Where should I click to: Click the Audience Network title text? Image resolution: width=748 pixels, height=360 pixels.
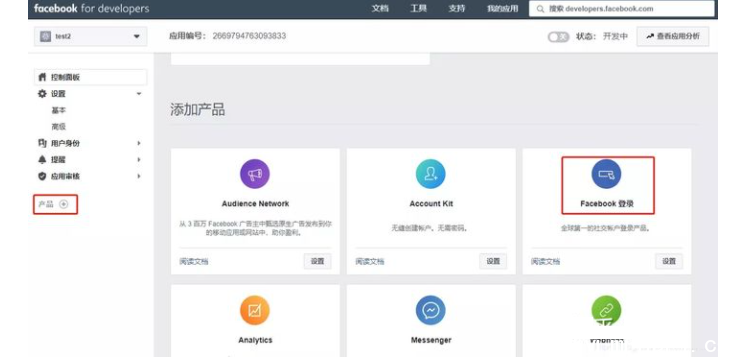[255, 204]
